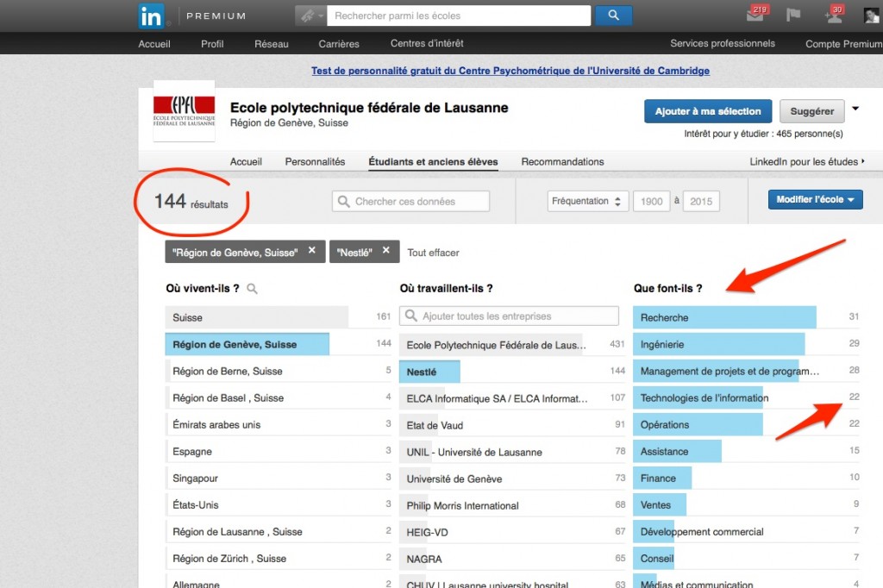Filter by Région de Berne, Suisse
This screenshot has width=883, height=588.
pos(279,371)
